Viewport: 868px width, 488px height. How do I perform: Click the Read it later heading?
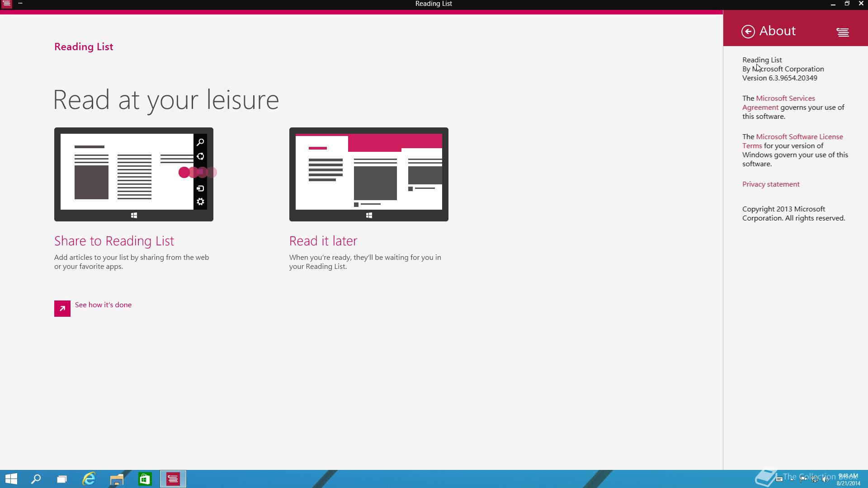[323, 241]
